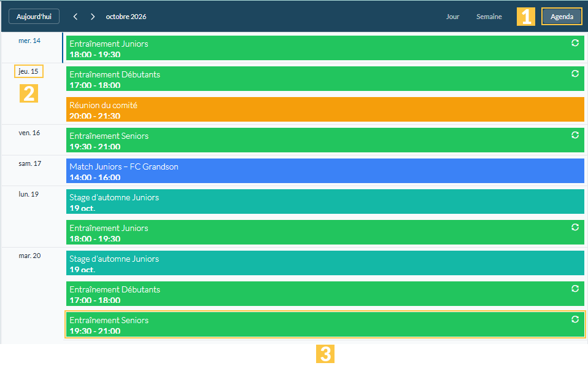Go to the previous period with the left chevron
This screenshot has height=368, width=588.
pyautogui.click(x=75, y=17)
